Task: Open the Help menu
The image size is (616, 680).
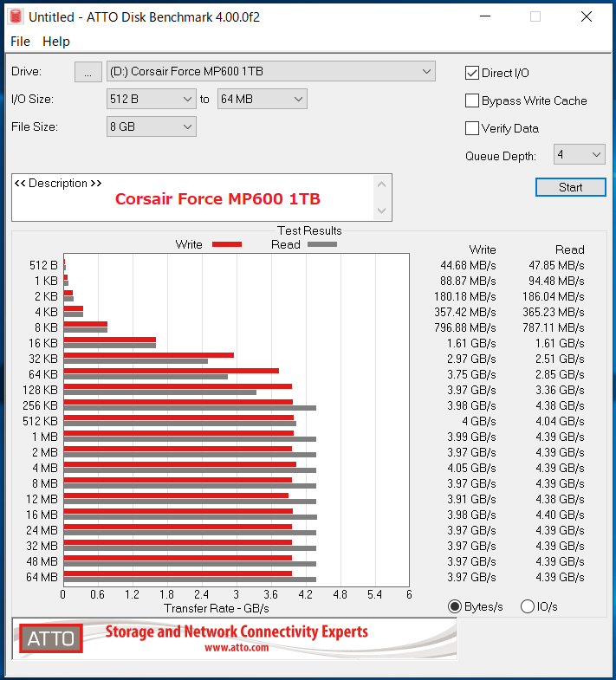Action: click(56, 42)
